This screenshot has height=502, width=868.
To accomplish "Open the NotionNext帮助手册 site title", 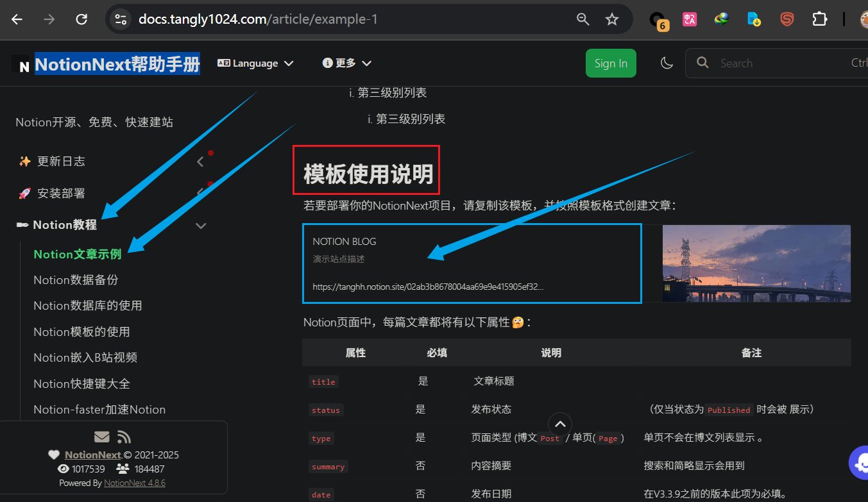I will pyautogui.click(x=117, y=63).
